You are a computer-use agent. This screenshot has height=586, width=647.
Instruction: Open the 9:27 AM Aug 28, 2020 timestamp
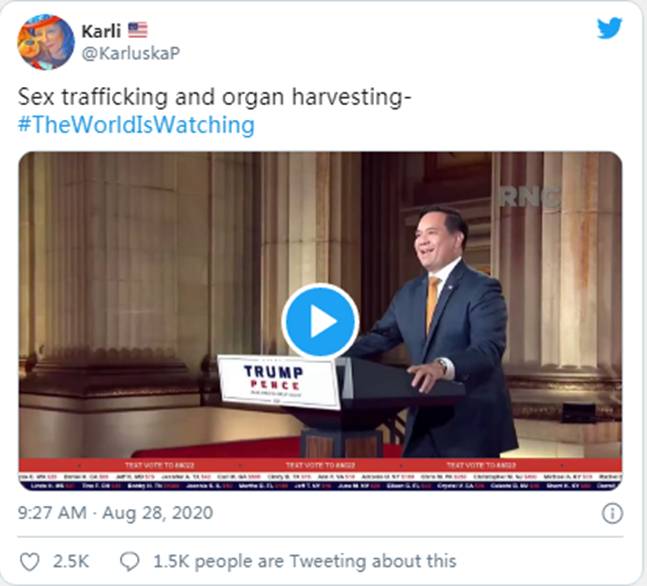[x=116, y=513]
